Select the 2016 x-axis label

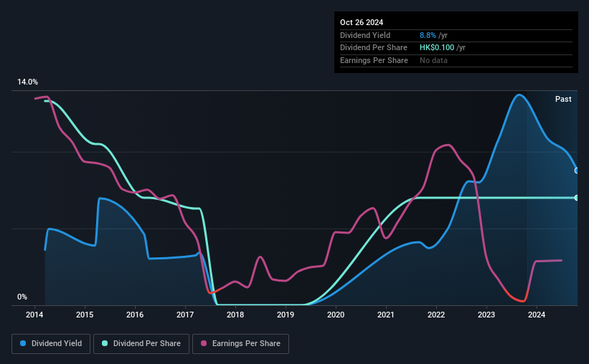[135, 315]
